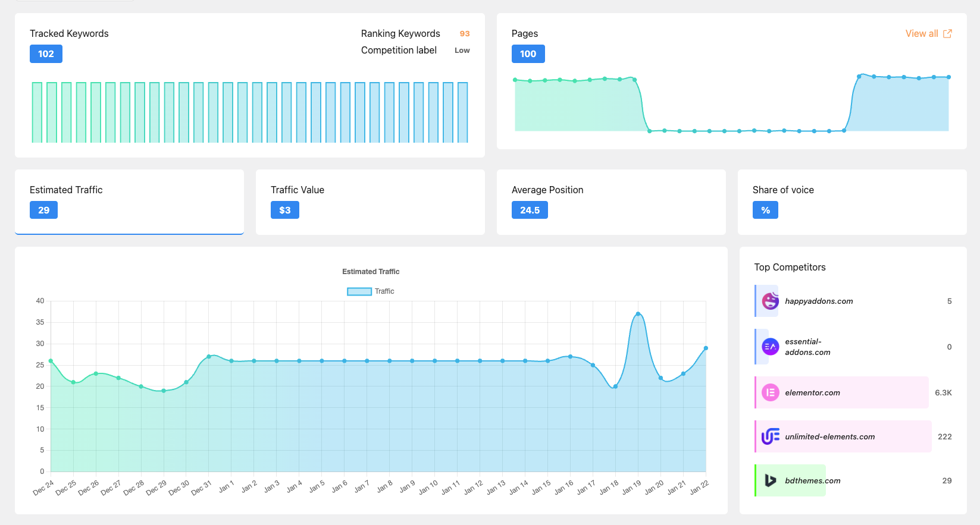Toggle the Traffic legend color box

pos(359,291)
